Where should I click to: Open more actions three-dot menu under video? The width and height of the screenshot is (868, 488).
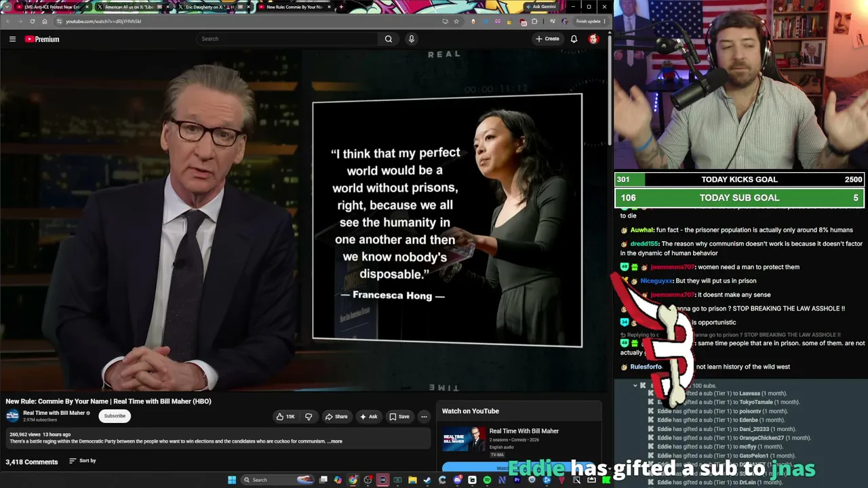424,417
